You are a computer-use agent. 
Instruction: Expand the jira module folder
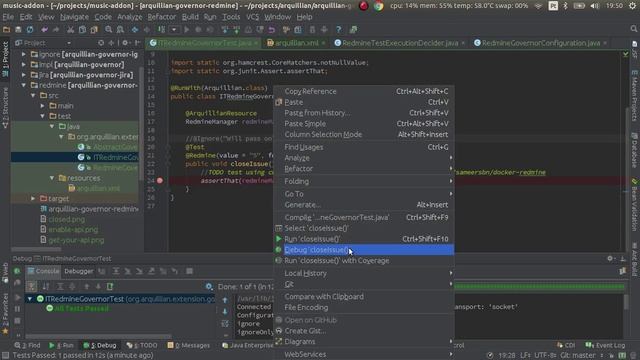coord(24,75)
